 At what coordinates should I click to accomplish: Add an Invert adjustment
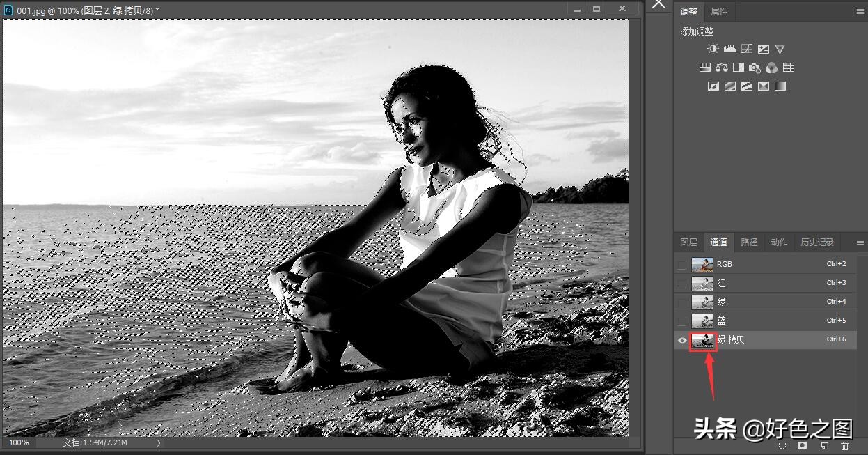pos(713,86)
